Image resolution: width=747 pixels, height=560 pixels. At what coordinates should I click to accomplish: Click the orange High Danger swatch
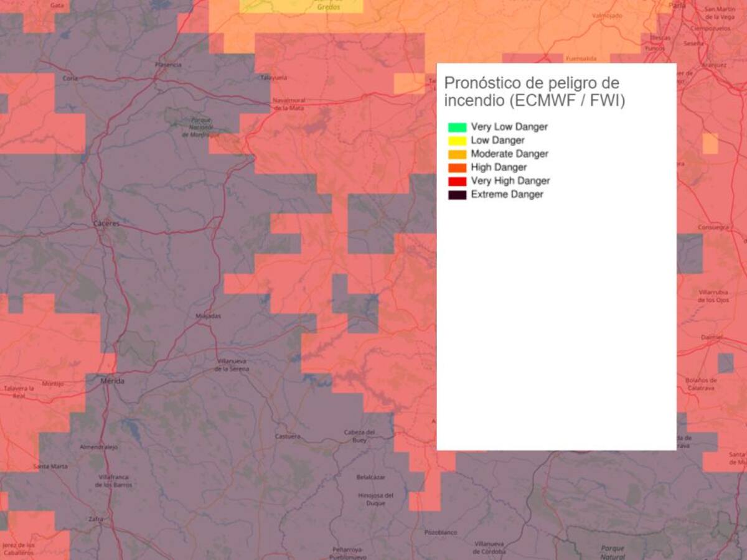(x=457, y=168)
